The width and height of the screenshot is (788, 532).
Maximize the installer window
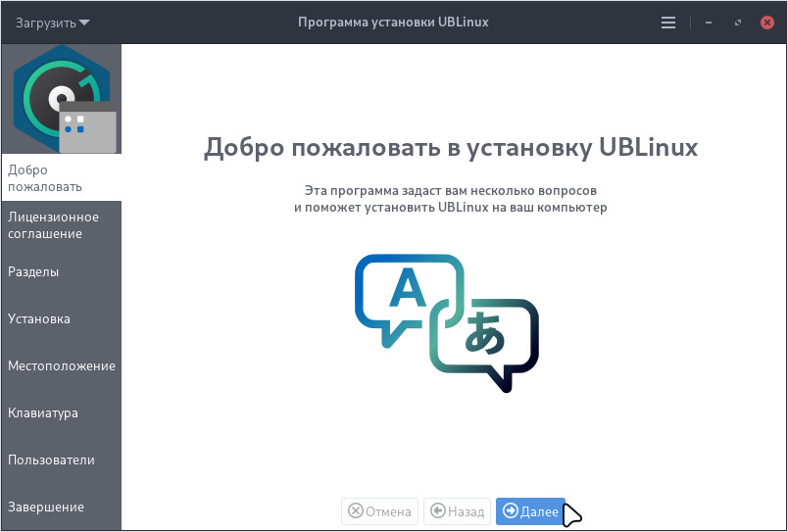coord(738,23)
